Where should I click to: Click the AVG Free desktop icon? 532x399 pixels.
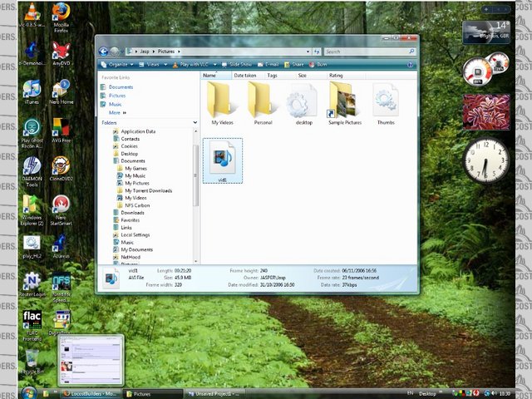click(61, 129)
